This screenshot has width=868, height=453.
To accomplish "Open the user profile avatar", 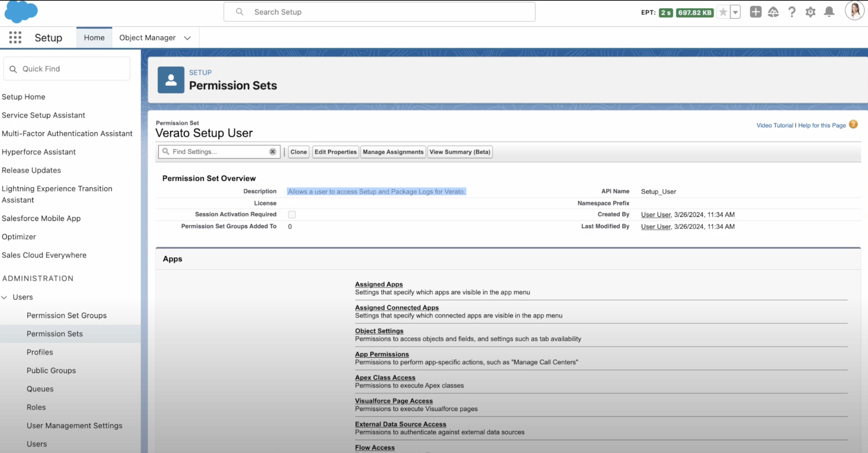I will click(x=854, y=10).
